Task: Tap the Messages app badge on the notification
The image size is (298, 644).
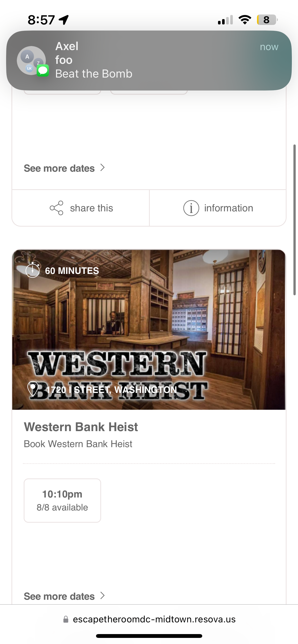Action: pyautogui.click(x=43, y=70)
